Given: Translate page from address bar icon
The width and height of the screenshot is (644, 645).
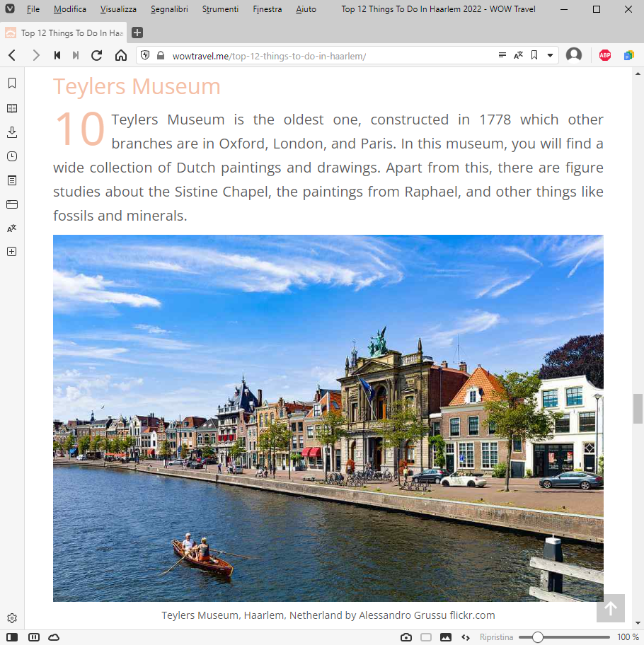Looking at the screenshot, I should 518,55.
